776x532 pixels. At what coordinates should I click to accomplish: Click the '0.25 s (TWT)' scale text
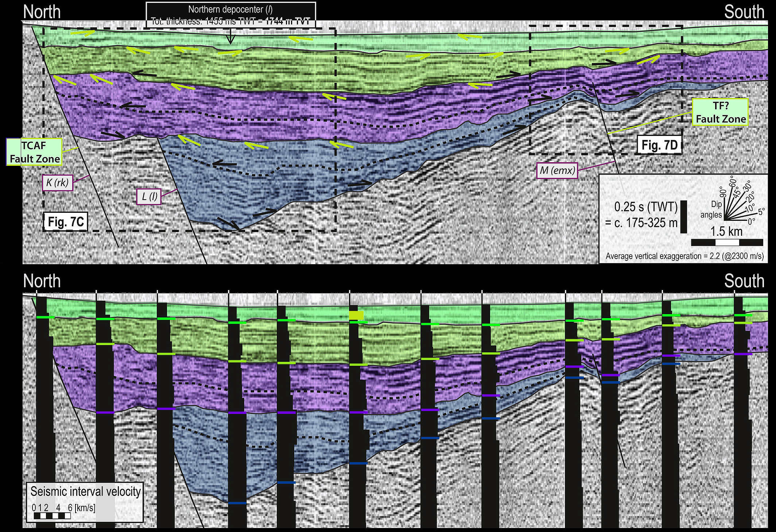coord(646,207)
